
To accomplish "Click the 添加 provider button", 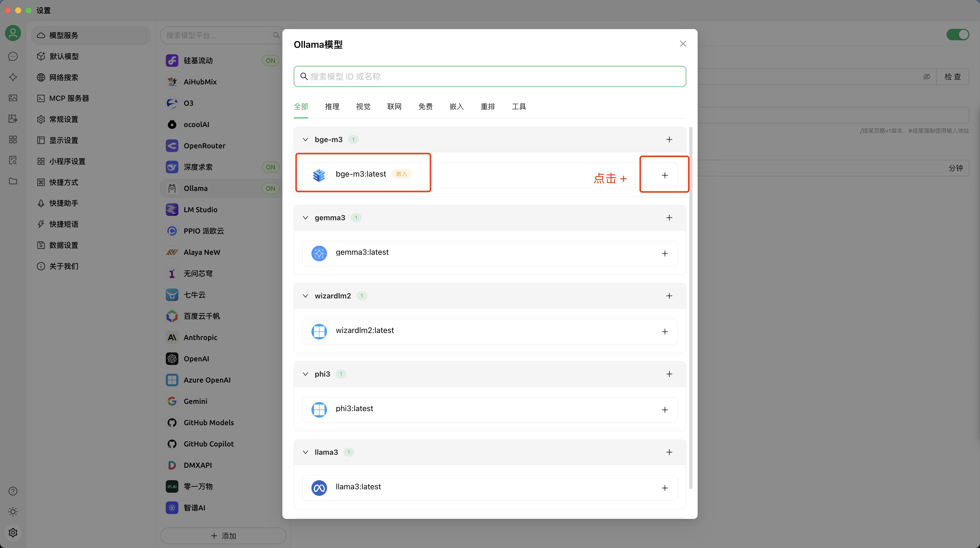I will point(223,536).
